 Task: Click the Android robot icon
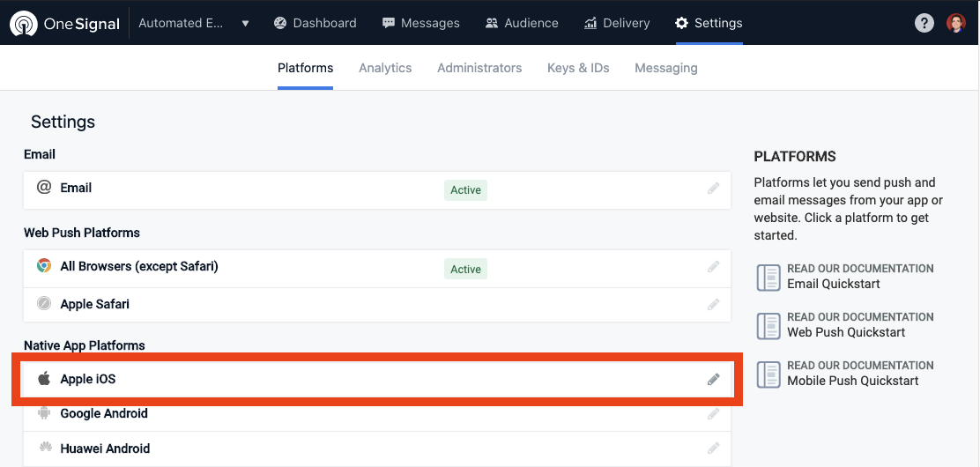[x=44, y=413]
